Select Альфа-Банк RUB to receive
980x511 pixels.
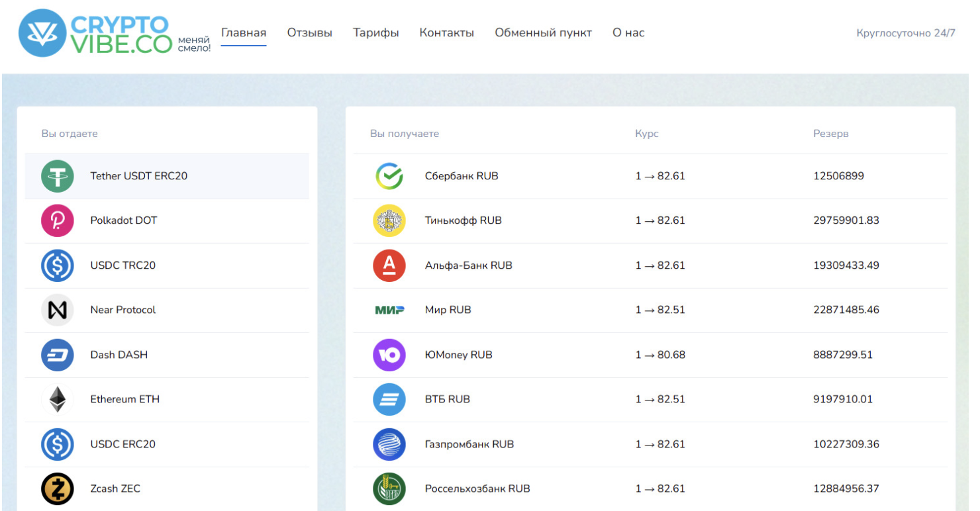pos(469,265)
